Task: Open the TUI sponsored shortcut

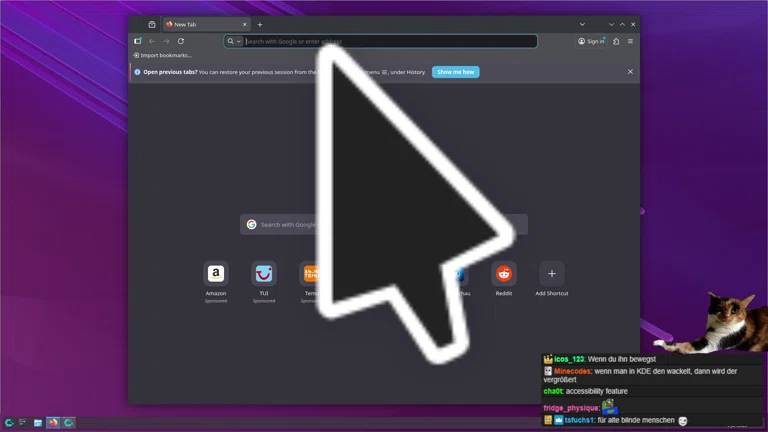Action: (264, 274)
